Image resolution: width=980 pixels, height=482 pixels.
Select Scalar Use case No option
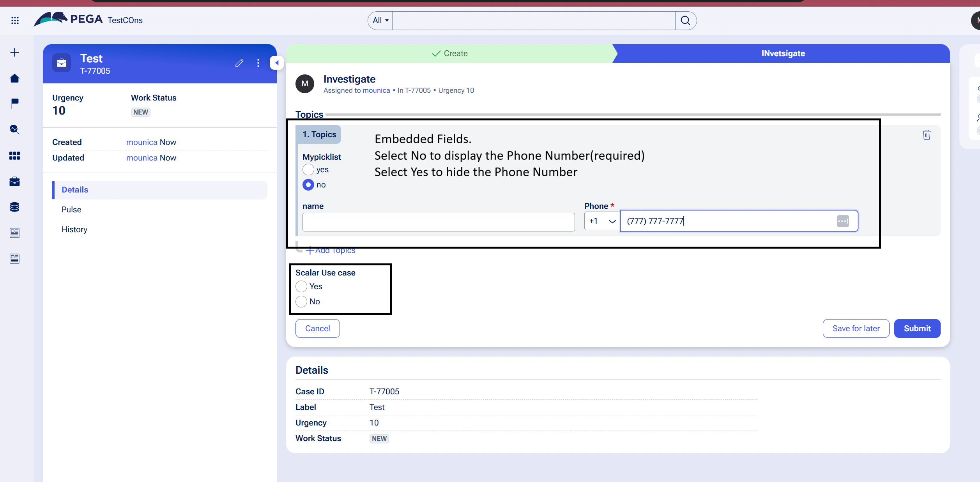click(301, 302)
